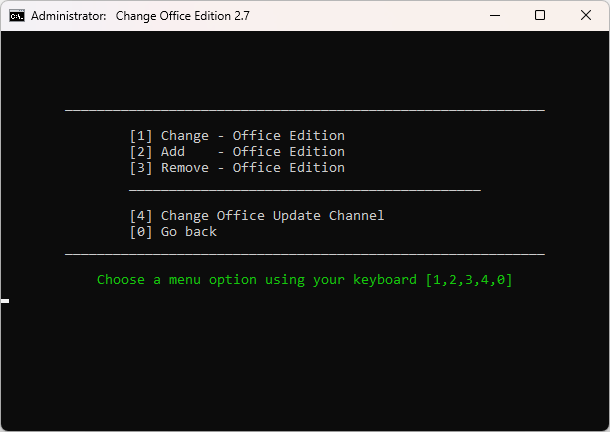Click the orange [4] option number
The image size is (610, 432).
[141, 216]
